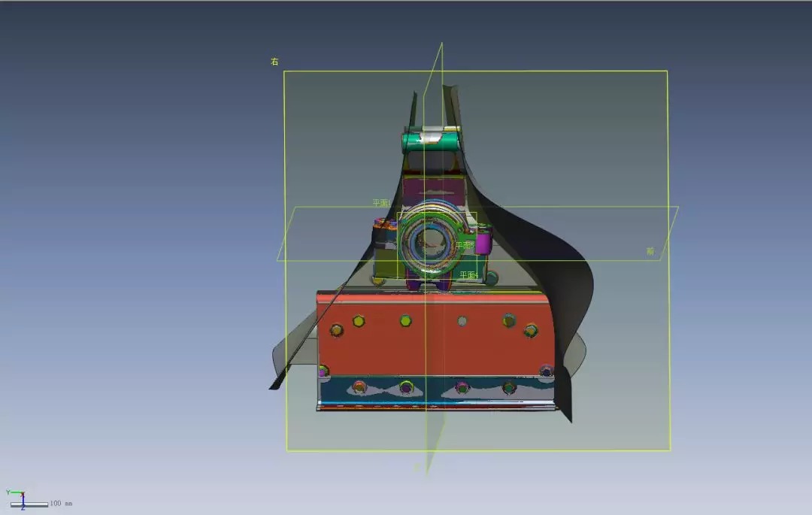
Task: Click the 平面5 plane label
Action: [x=464, y=246]
